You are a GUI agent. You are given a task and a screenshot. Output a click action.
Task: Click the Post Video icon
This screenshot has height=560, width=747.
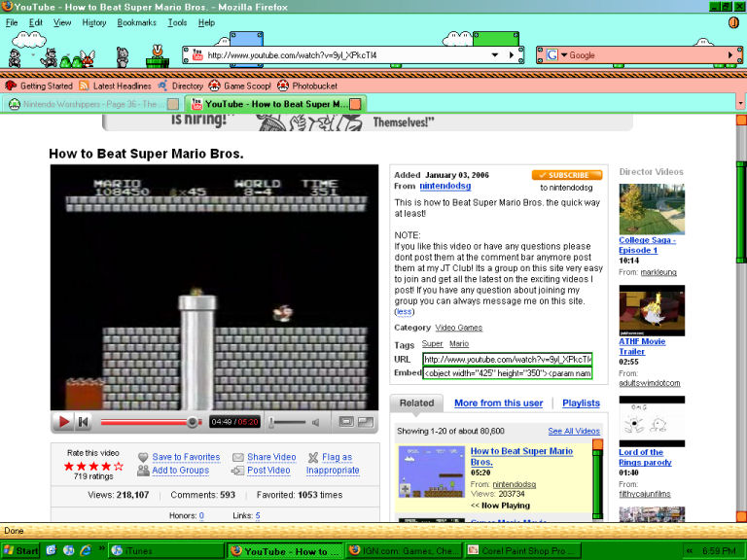pos(237,471)
